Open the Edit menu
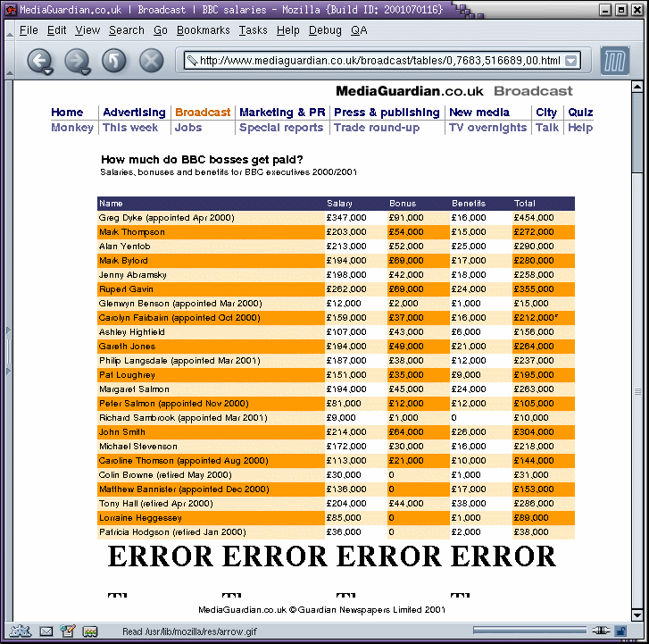The height and width of the screenshot is (644, 649). 57,30
